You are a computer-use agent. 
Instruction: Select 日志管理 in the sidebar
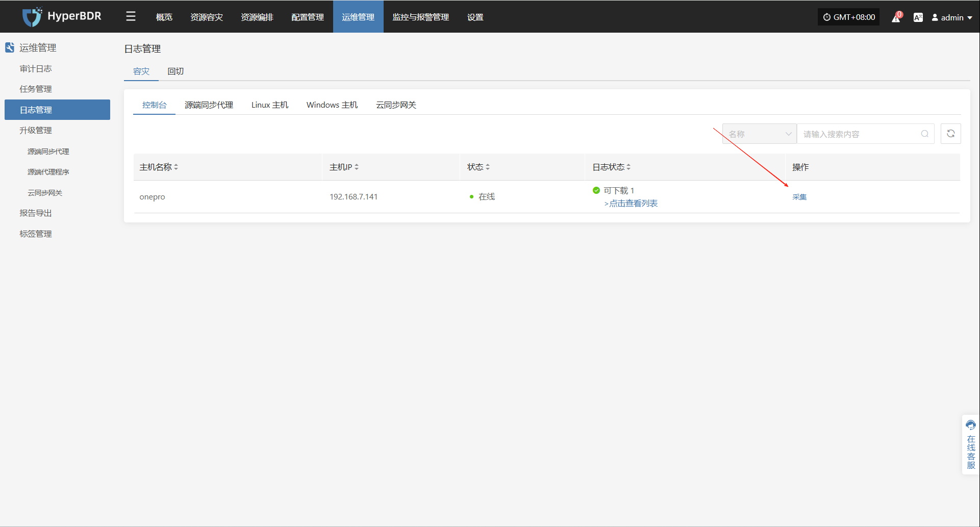tap(57, 110)
